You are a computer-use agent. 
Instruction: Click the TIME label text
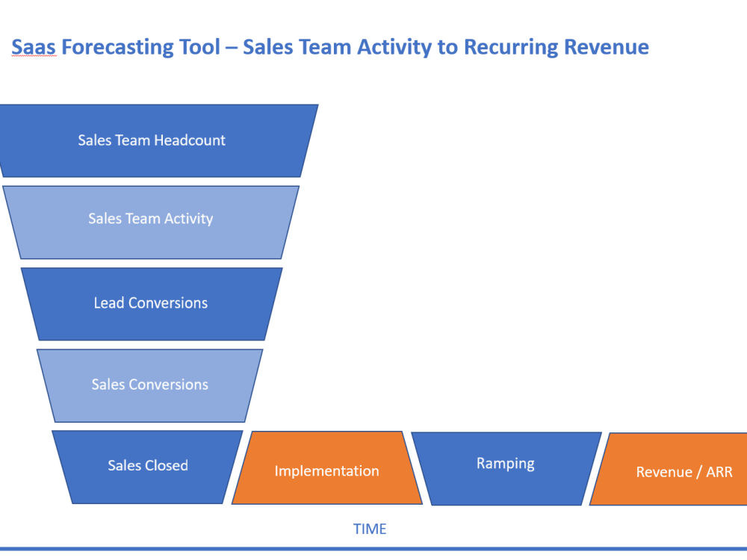(370, 529)
